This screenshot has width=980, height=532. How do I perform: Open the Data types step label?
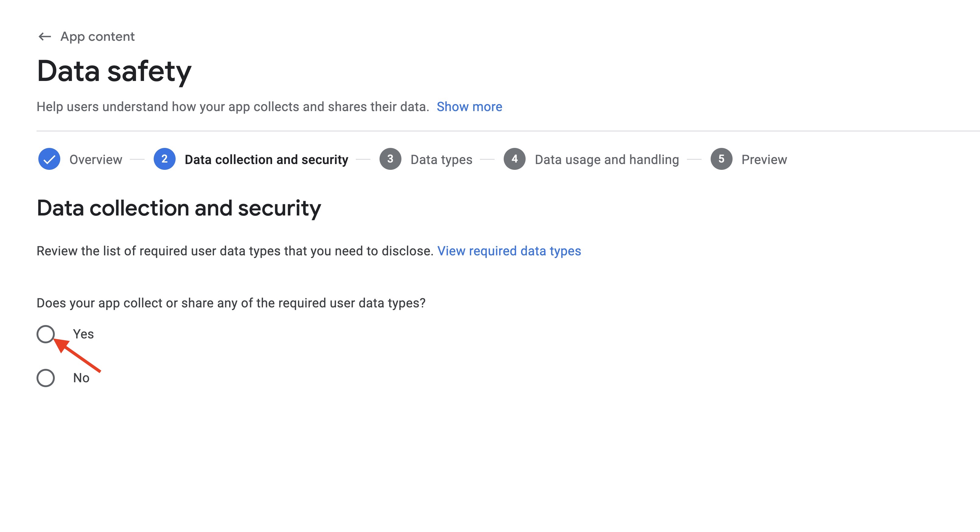pyautogui.click(x=441, y=159)
